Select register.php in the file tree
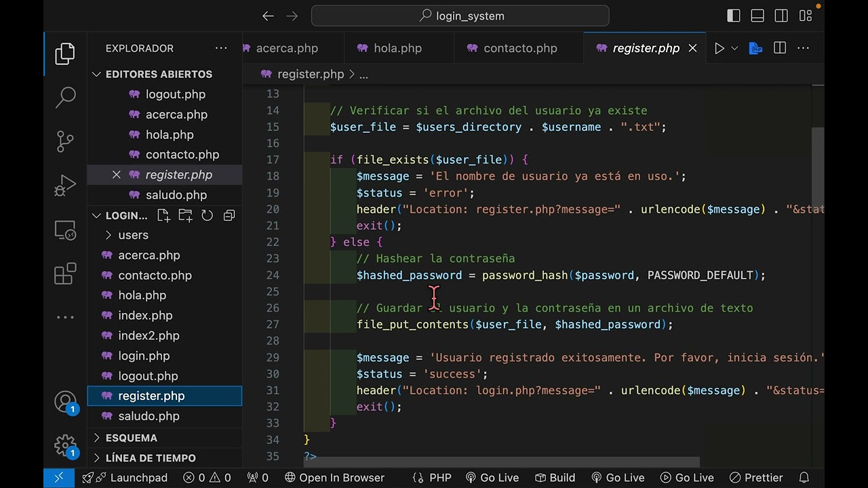The width and height of the screenshot is (868, 488). (164, 396)
